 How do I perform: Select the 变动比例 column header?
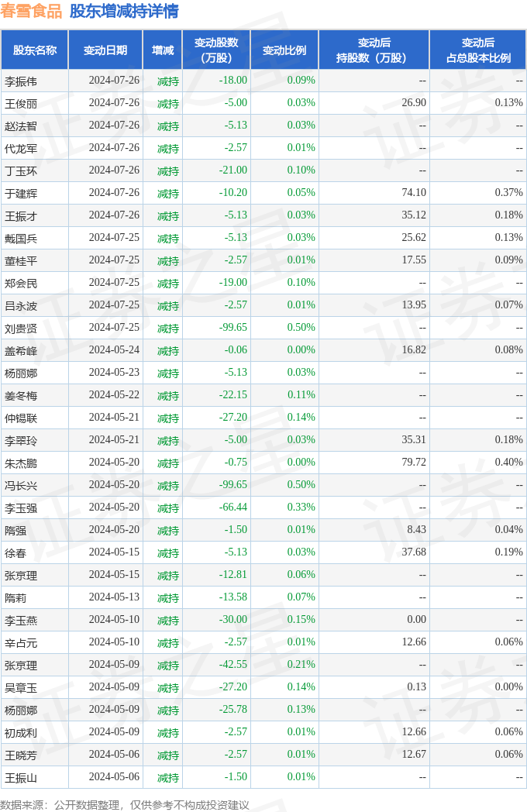284,50
